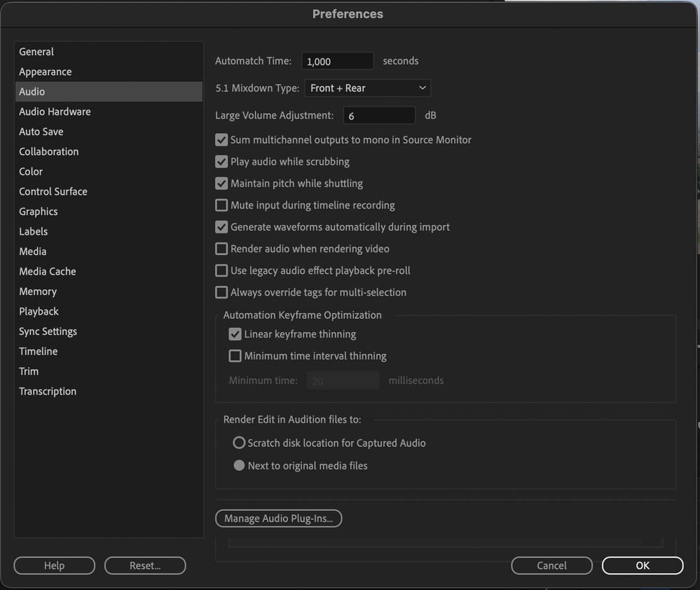Open the 5.1 Mixdown Type dropdown
The width and height of the screenshot is (700, 590).
click(x=367, y=88)
